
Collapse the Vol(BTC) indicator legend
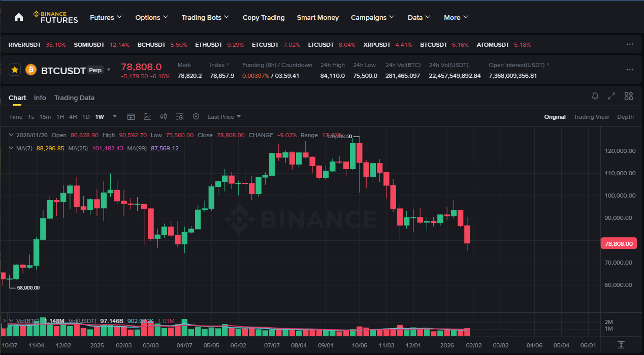(12, 320)
